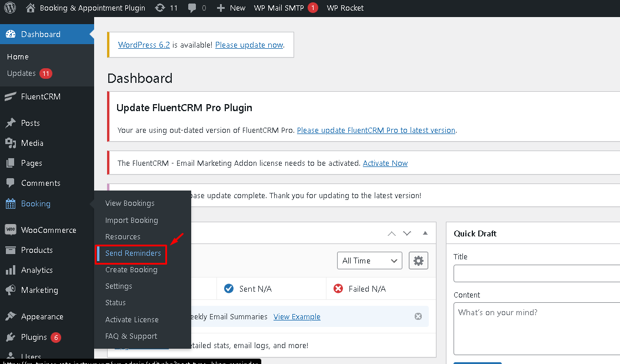Select Import Booking from submenu
Image resolution: width=620 pixels, height=364 pixels.
[131, 220]
